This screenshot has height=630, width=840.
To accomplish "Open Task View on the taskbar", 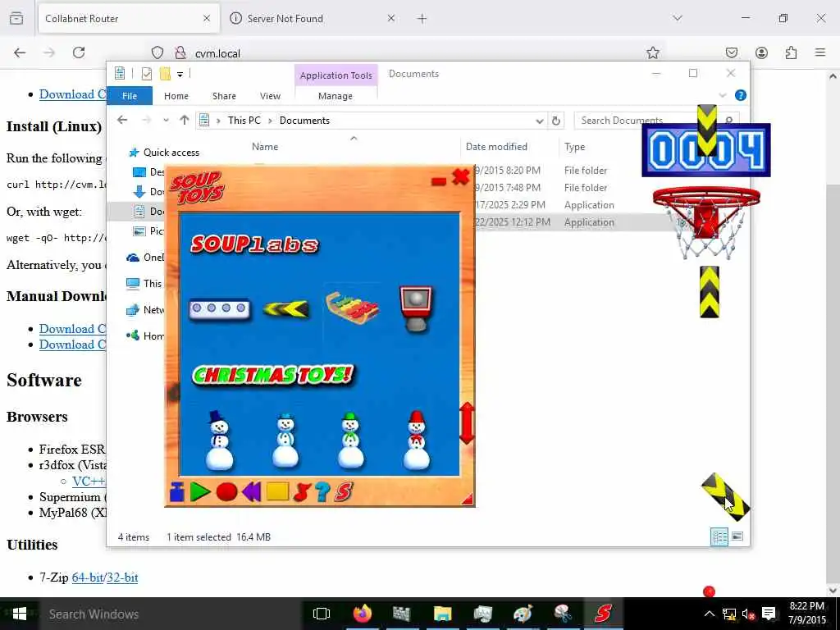I will tap(322, 614).
